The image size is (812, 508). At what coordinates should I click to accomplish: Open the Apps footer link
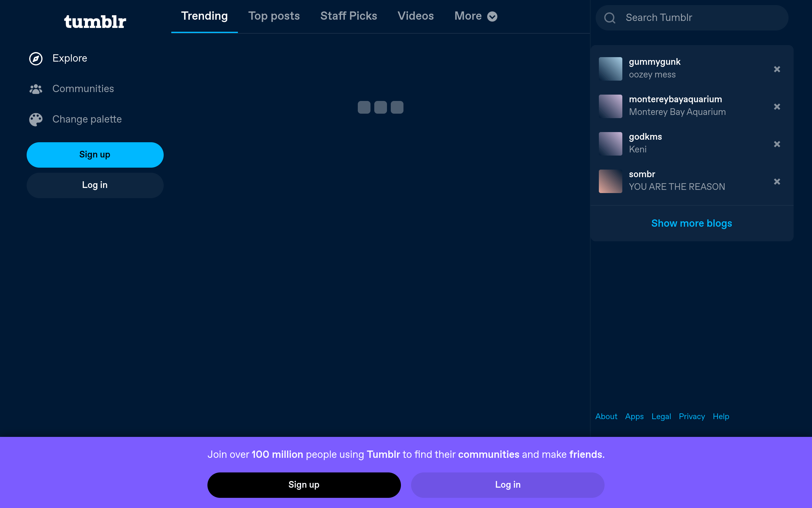point(634,417)
